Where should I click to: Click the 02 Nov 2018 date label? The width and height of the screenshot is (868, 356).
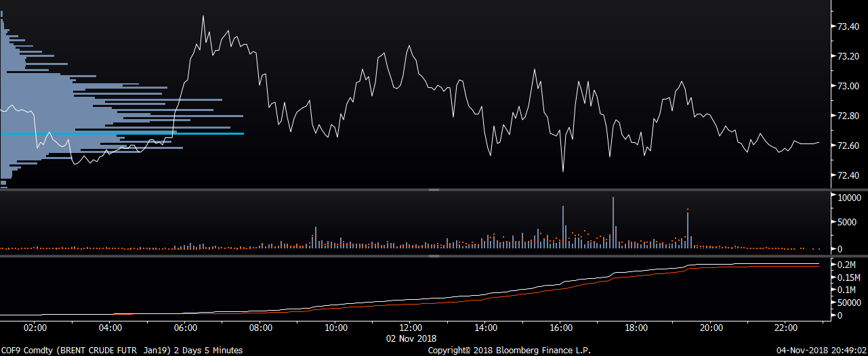pos(411,338)
